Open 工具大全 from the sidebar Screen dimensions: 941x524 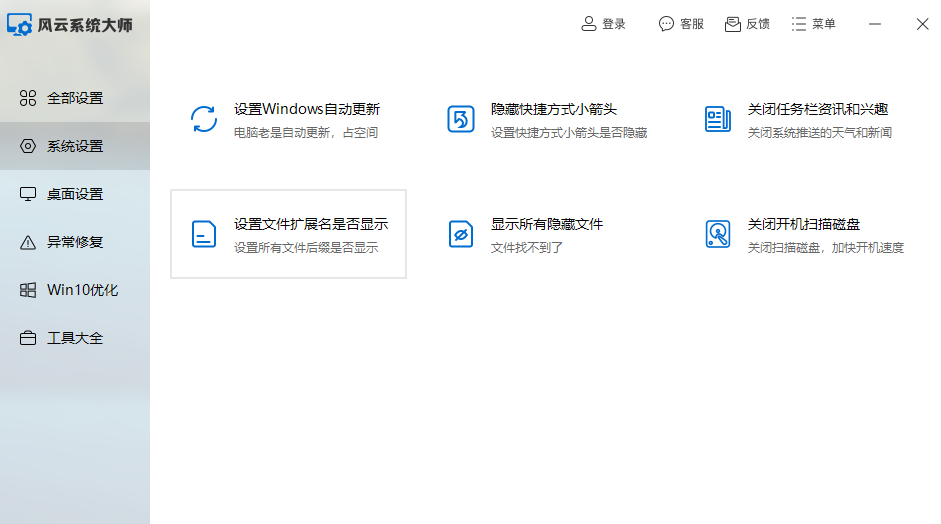click(75, 338)
